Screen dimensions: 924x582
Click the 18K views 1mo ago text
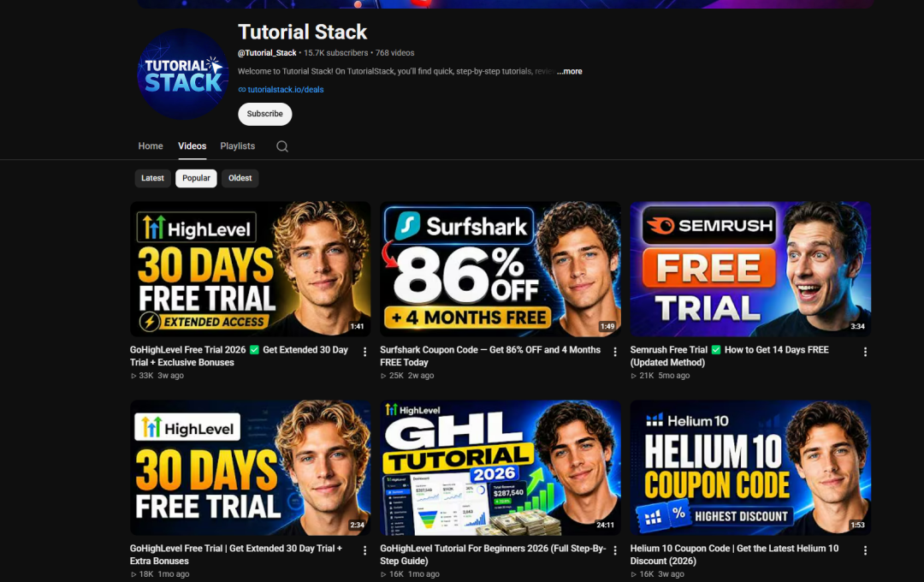coord(160,574)
